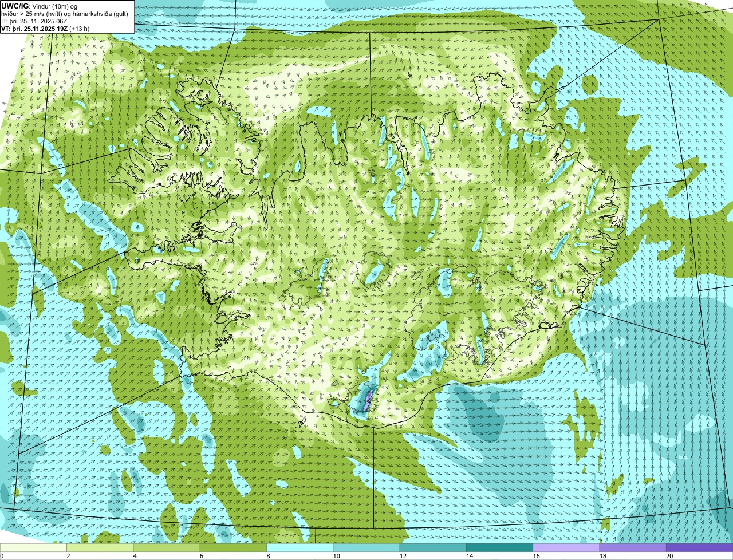Click the olive green 6–8 m/s legend swatch
Viewport: 733px width, 560px height.
click(233, 547)
